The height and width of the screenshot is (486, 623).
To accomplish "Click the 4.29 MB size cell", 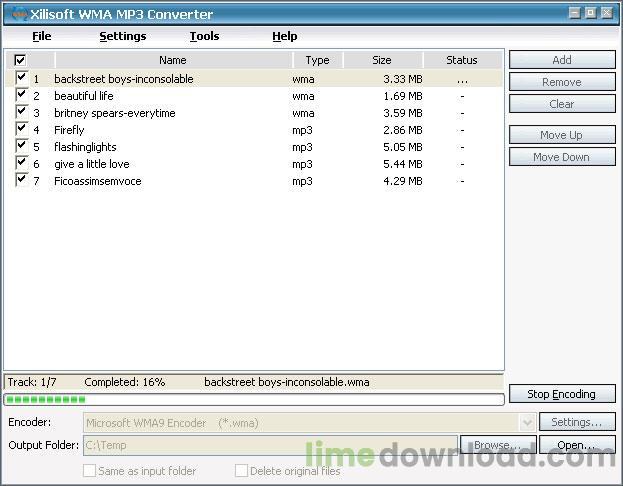I will (402, 182).
